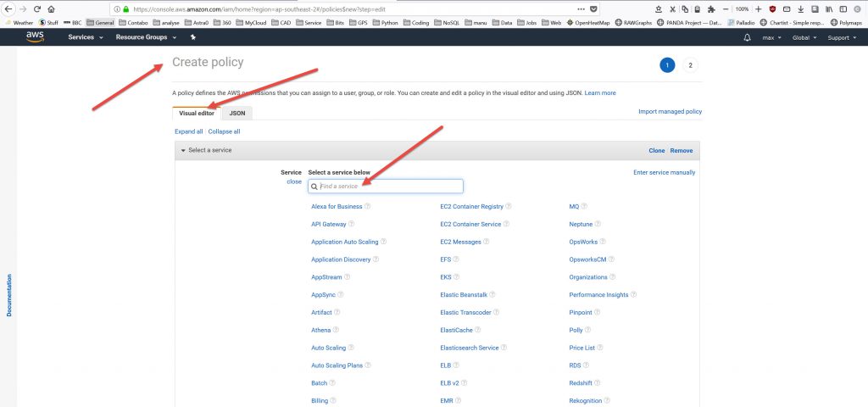Select the Visual editor tab
Viewport: 868px width, 407px height.
tap(197, 113)
